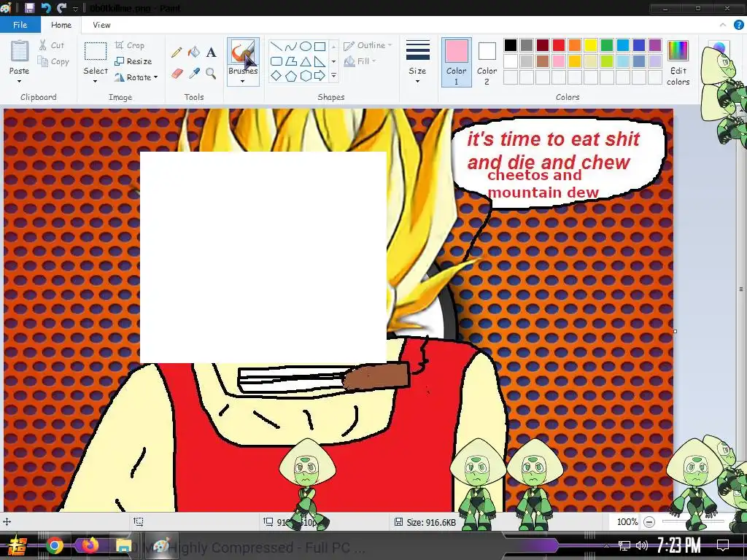Select Color 1 foreground box
The image size is (747, 560).
(456, 63)
